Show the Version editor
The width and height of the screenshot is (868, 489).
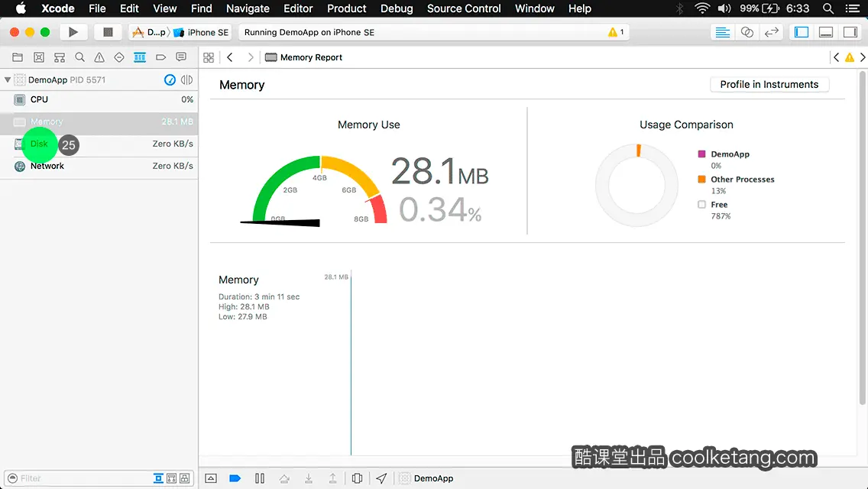771,32
